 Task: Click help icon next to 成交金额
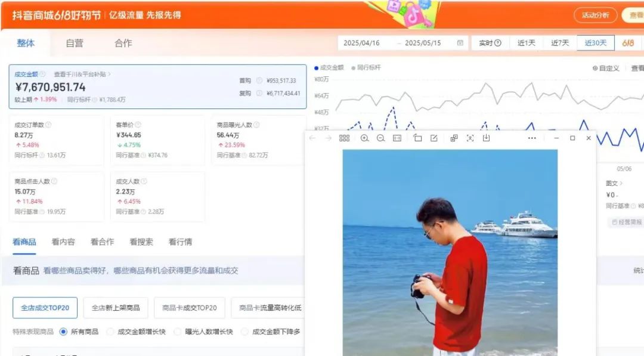42,74
